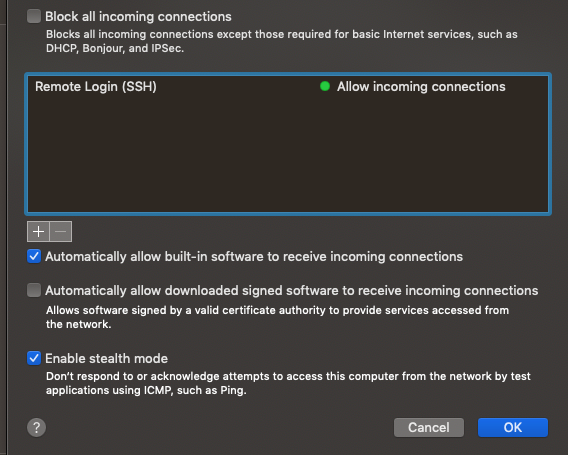Click the plus icon to add an application

point(38,231)
